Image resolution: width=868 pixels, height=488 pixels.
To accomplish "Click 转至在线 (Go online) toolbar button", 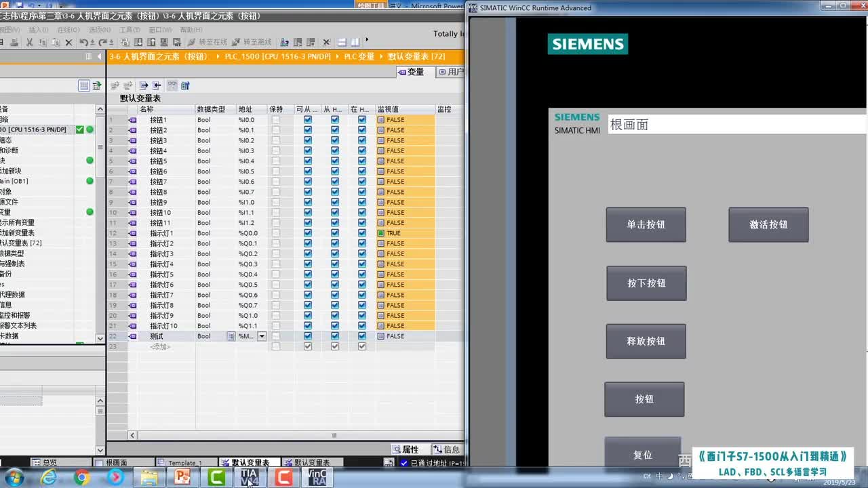I will 208,42.
